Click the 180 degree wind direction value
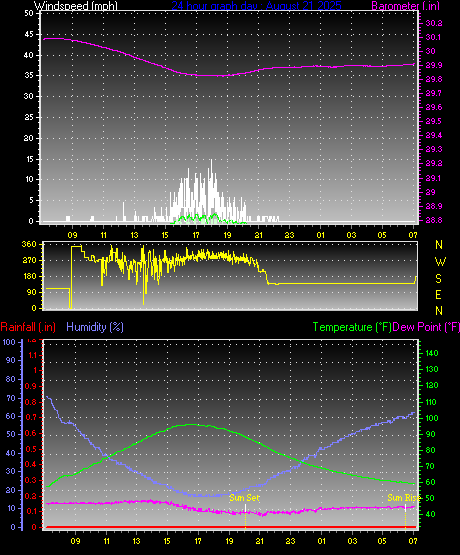 tap(29, 276)
